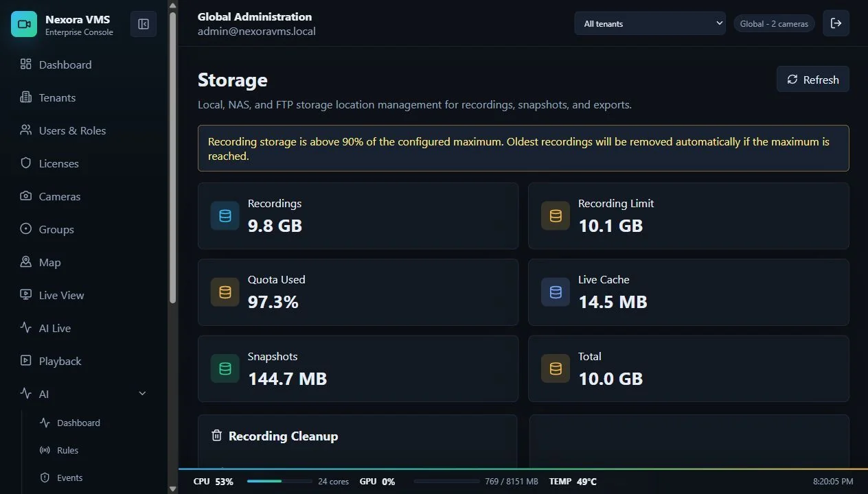The width and height of the screenshot is (868, 494).
Task: Click the 8:20:05 PM clock
Action: pyautogui.click(x=833, y=482)
